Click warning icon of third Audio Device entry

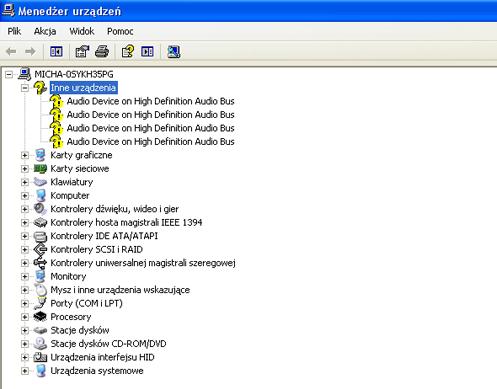pos(56,128)
